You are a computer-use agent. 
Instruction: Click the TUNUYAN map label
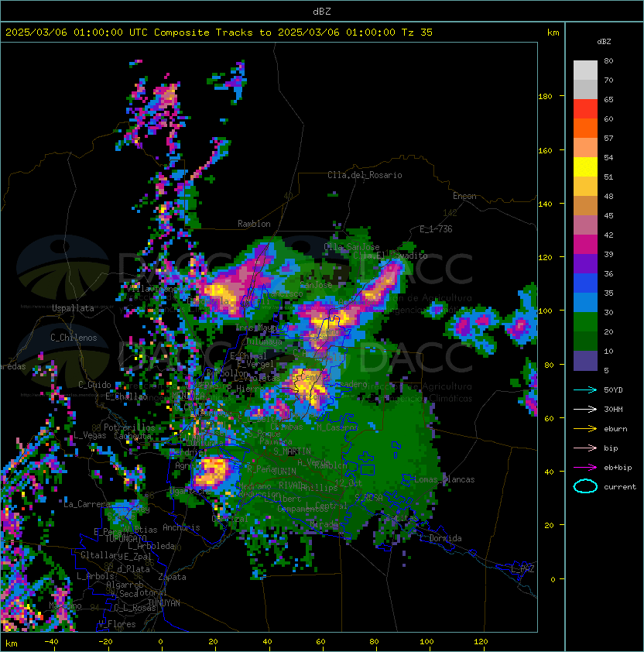point(164,603)
